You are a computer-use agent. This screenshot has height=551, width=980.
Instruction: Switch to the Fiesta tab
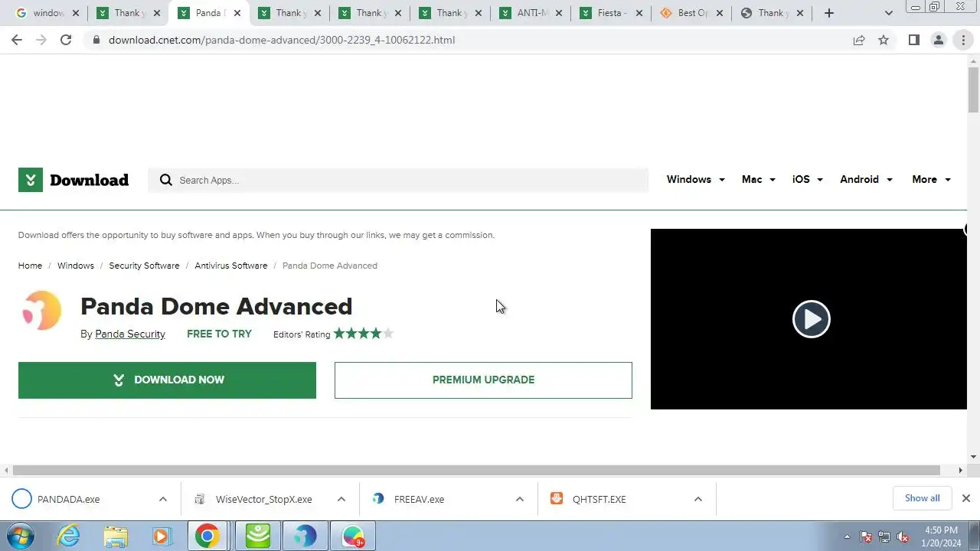point(609,13)
